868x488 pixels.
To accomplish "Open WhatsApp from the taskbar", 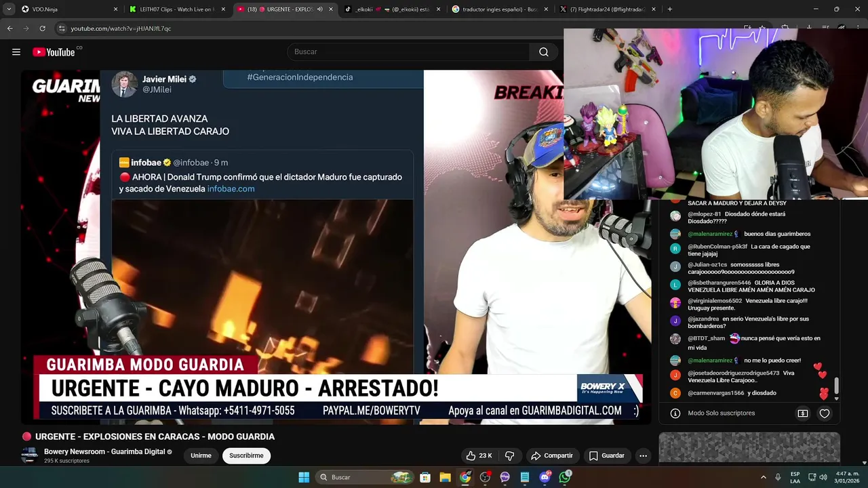I will pyautogui.click(x=565, y=477).
